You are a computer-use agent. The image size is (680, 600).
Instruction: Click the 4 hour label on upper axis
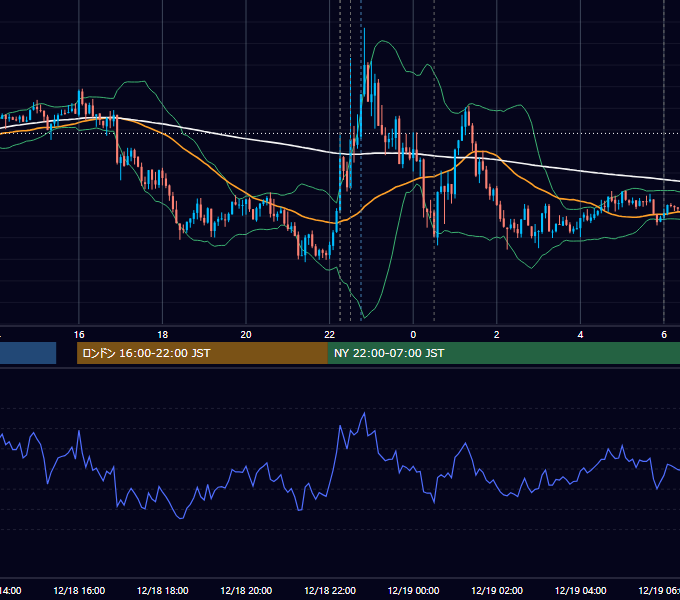(x=580, y=334)
